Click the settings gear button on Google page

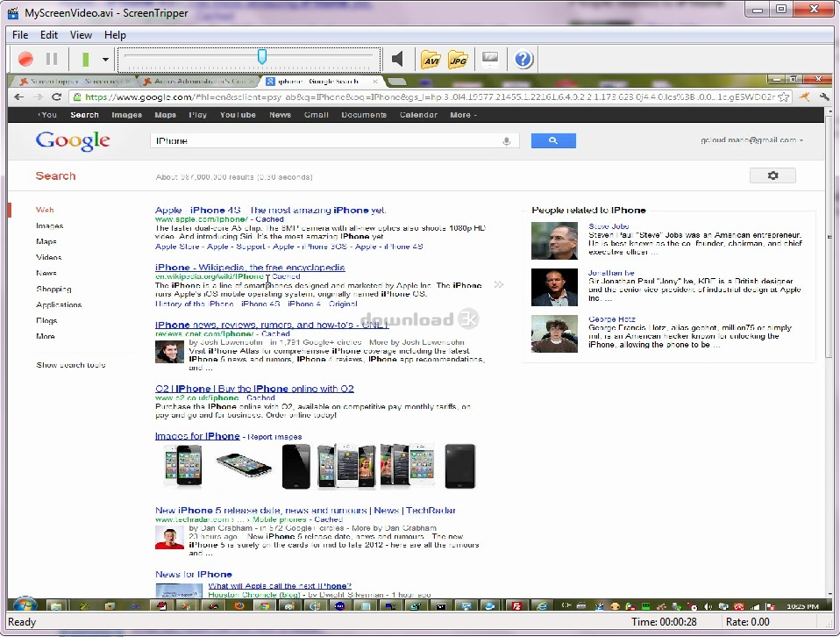point(772,175)
